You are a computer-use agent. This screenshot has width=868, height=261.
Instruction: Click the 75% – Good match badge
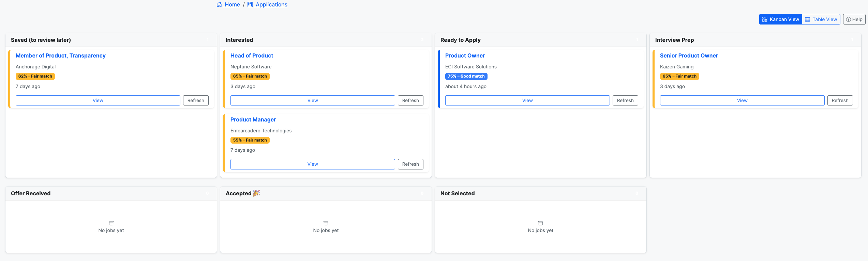coord(466,76)
